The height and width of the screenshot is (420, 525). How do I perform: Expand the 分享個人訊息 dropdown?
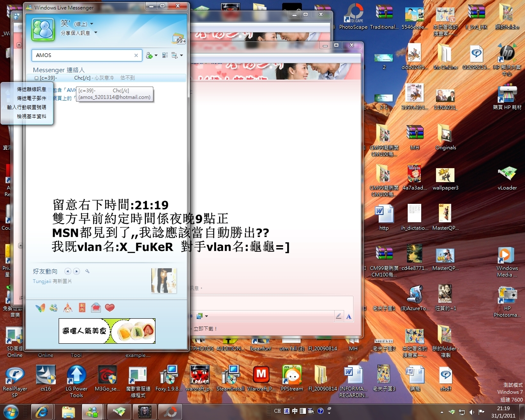(x=96, y=33)
